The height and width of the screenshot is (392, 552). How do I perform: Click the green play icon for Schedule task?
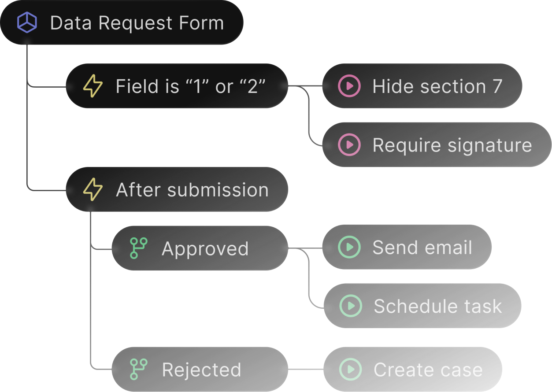coord(351,306)
